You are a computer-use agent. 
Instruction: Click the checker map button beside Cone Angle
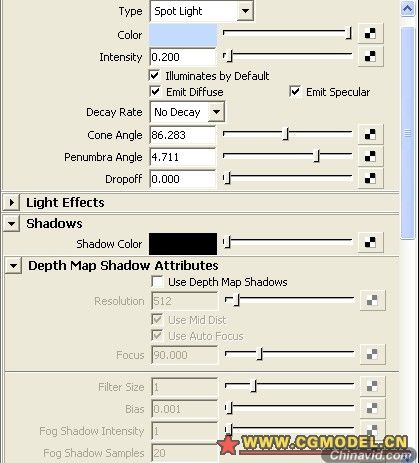pos(370,134)
